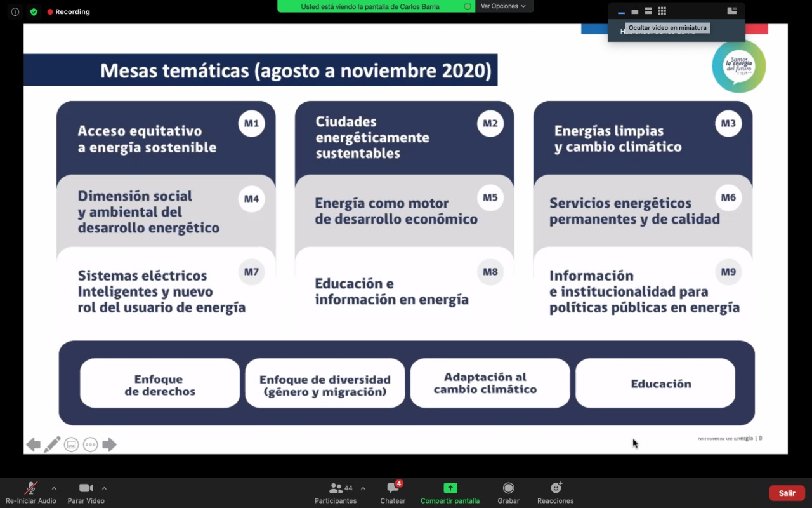The image size is (812, 508).
Task: Open slideshow more options ellipsis
Action: point(91,444)
